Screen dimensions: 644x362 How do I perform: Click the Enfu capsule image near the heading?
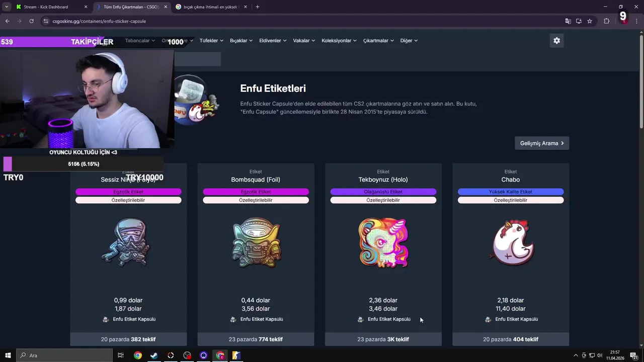[x=197, y=100]
